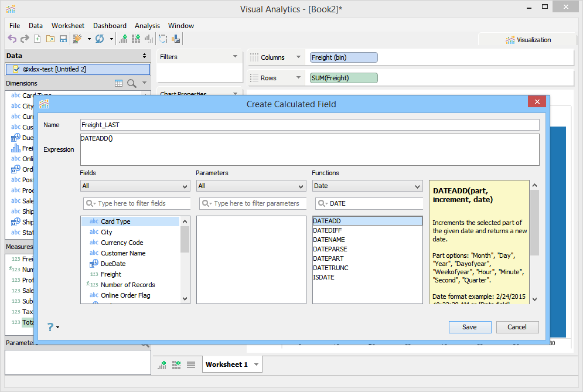Add a new dashboard from the bottom bar

[176, 365]
